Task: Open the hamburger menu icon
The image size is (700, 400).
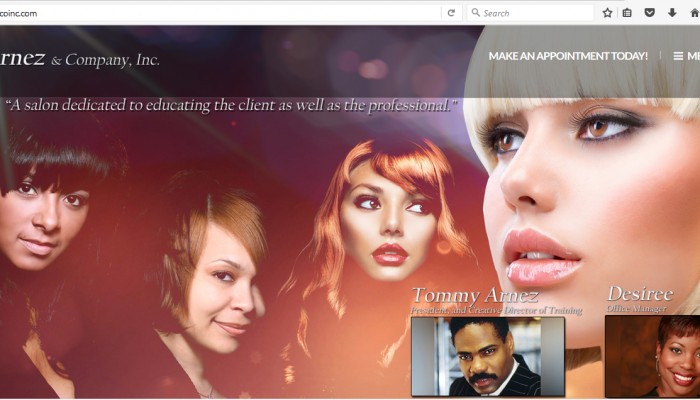Action: (678, 56)
